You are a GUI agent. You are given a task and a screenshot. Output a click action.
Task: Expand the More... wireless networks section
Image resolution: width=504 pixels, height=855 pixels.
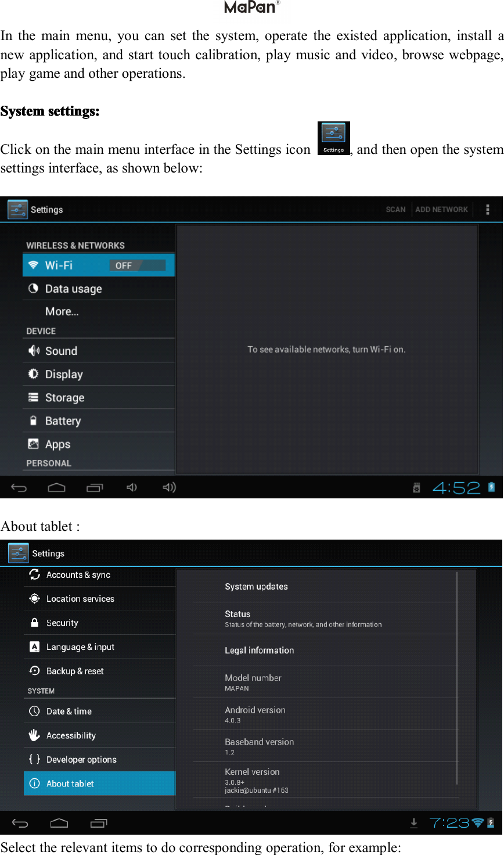coord(62,311)
